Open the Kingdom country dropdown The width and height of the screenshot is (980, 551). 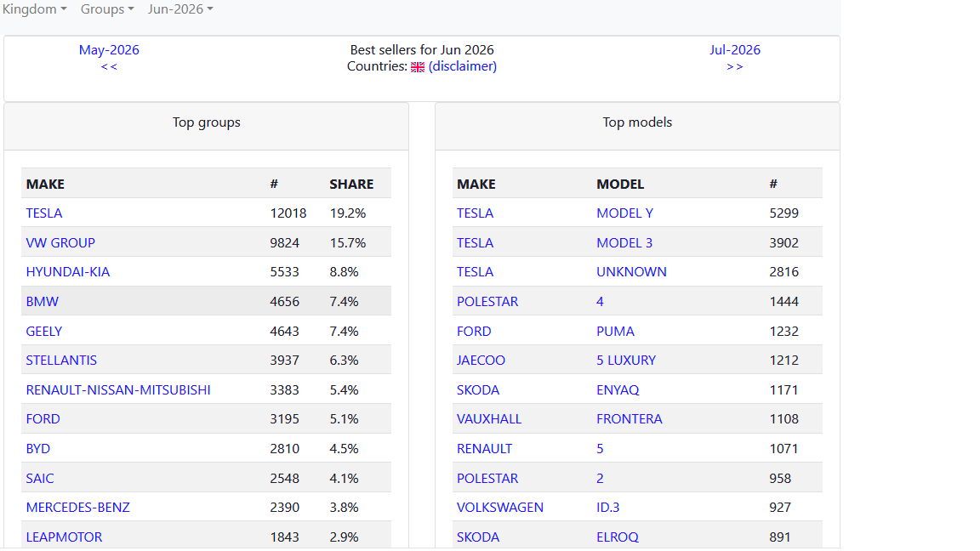34,9
